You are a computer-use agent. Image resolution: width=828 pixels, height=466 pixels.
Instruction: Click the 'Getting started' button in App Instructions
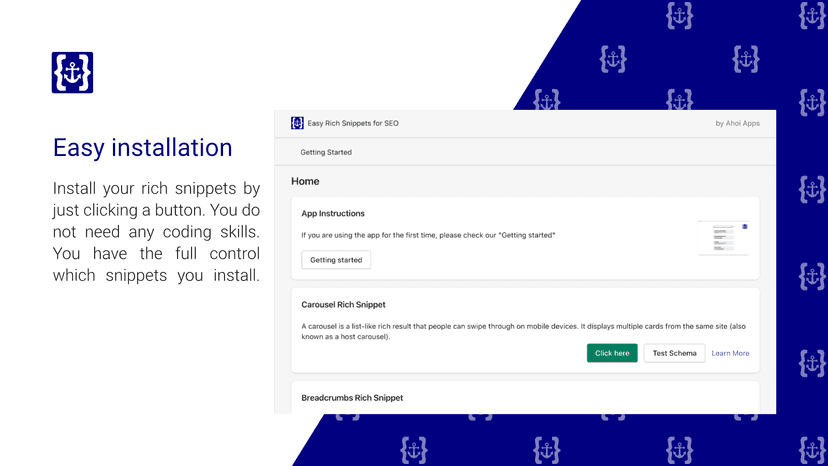pos(336,260)
